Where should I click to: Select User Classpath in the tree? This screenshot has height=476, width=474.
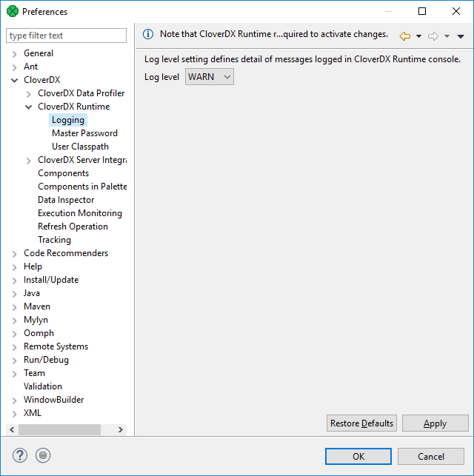click(x=80, y=147)
